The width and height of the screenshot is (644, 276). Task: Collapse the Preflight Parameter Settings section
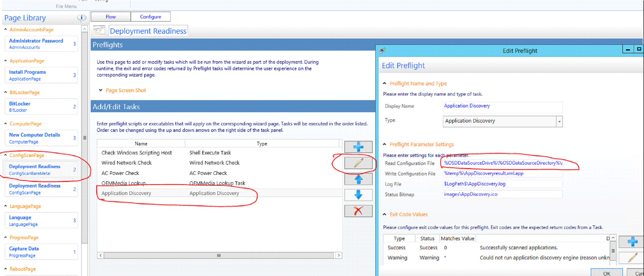[x=384, y=144]
